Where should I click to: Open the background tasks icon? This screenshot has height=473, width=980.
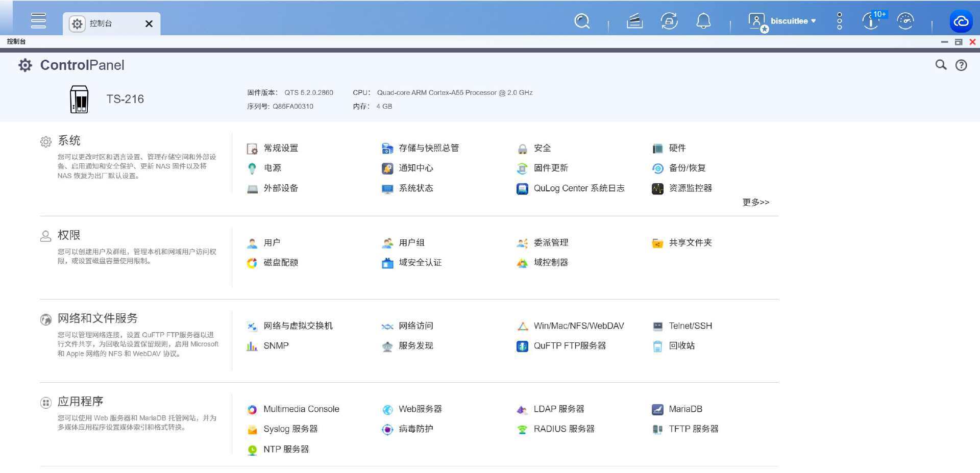634,21
